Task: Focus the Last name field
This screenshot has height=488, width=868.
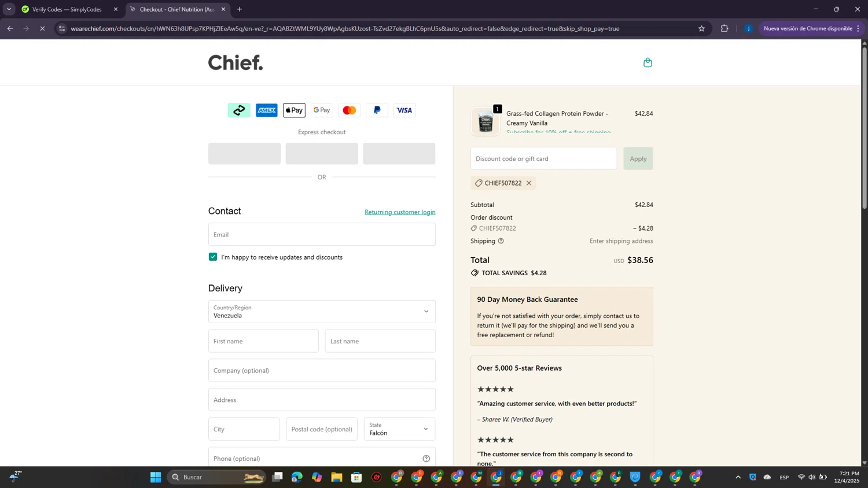Action: click(x=380, y=341)
